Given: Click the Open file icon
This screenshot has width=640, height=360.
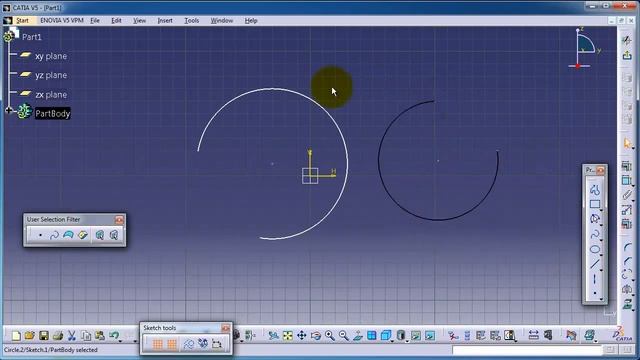Looking at the screenshot, I should [x=29, y=336].
